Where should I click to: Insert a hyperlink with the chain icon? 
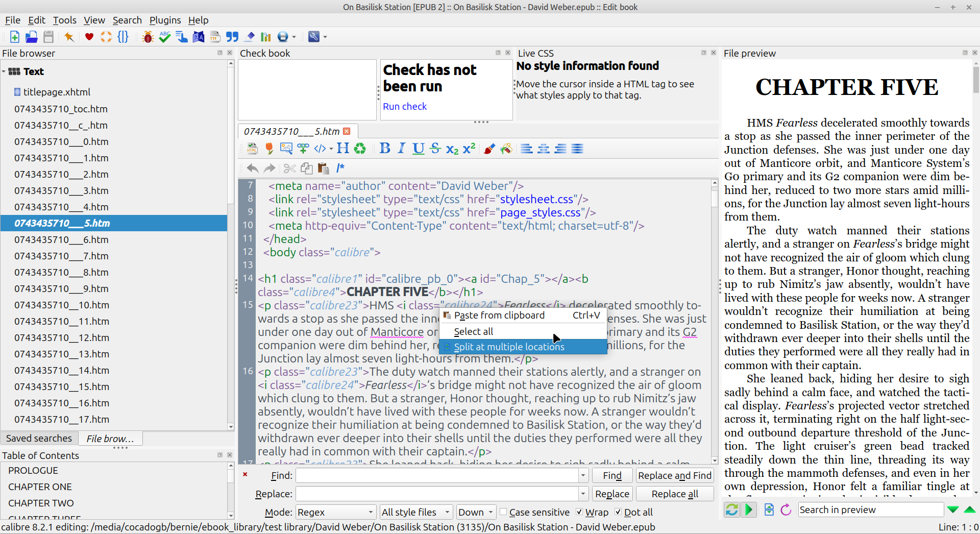coord(303,149)
